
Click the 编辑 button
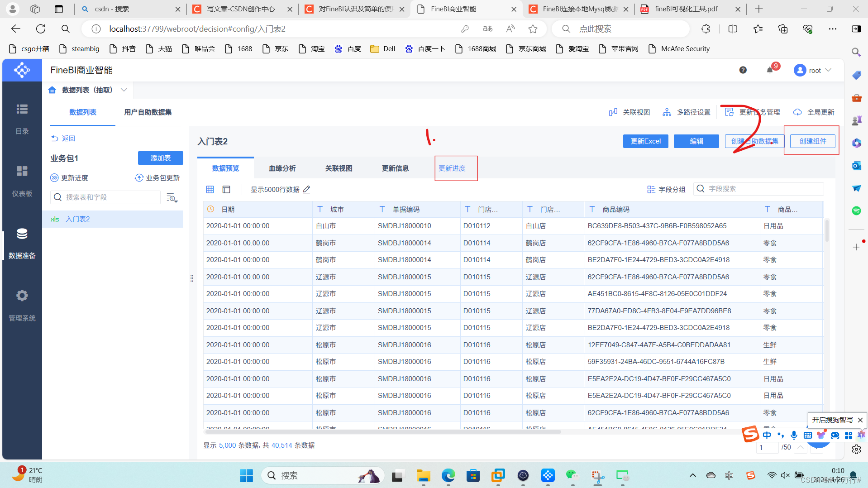tap(696, 141)
